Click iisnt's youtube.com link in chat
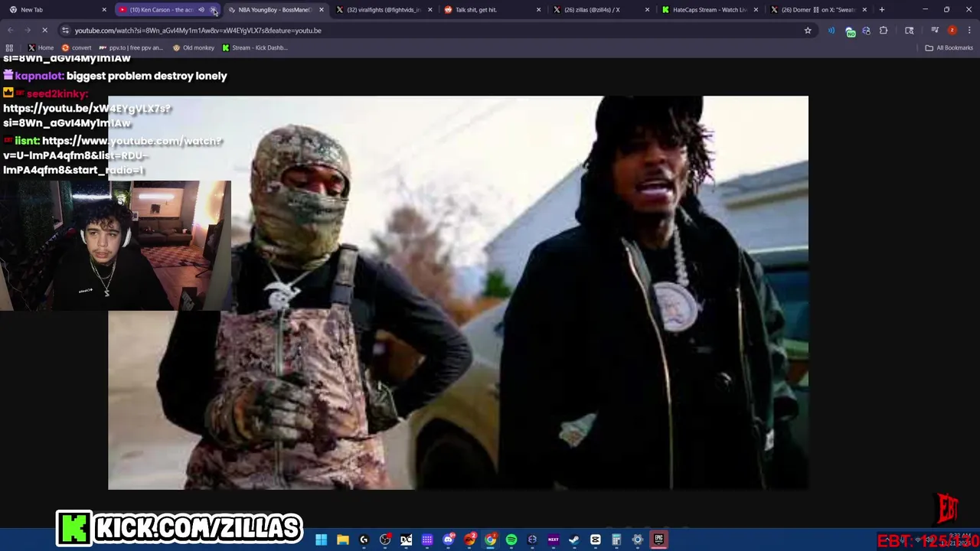 113,155
